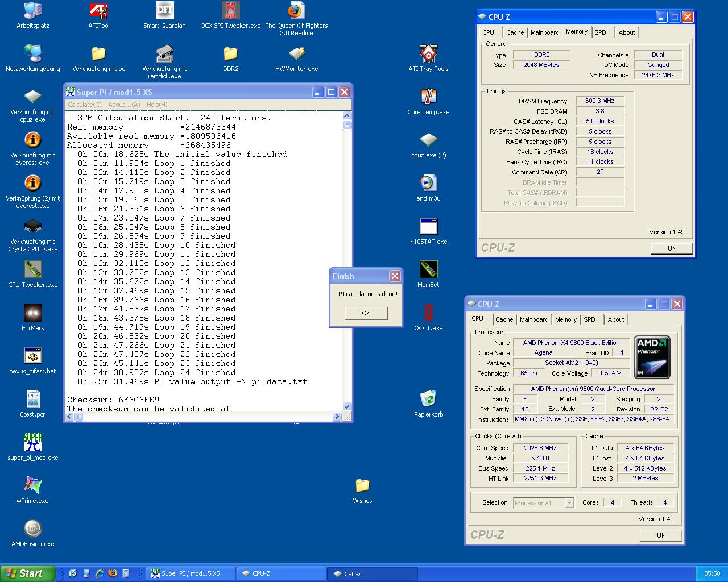Open The Queen Of Fighters Readme

click(296, 19)
